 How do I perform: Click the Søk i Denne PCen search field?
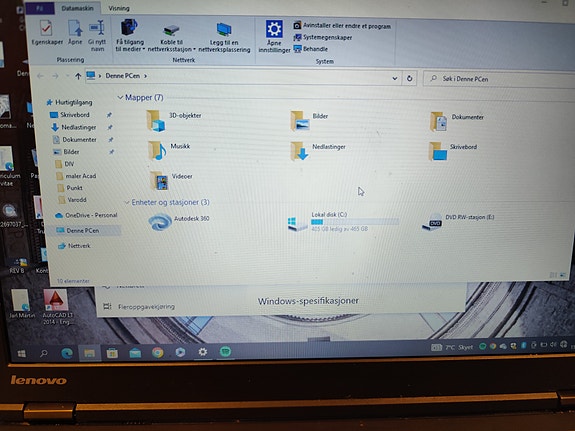(x=499, y=79)
